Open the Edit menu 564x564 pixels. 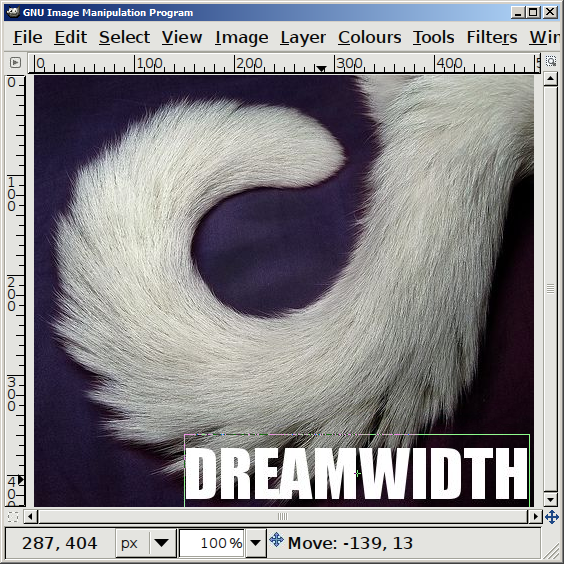click(x=70, y=37)
